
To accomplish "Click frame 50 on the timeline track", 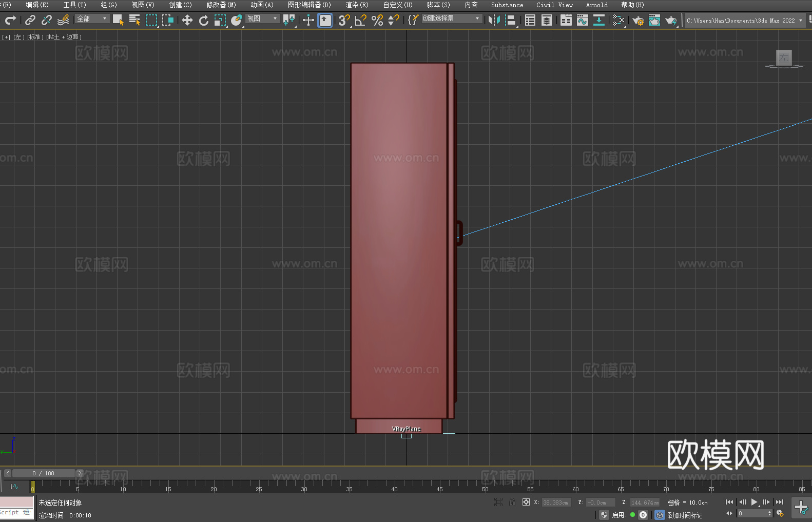I will [x=485, y=486].
